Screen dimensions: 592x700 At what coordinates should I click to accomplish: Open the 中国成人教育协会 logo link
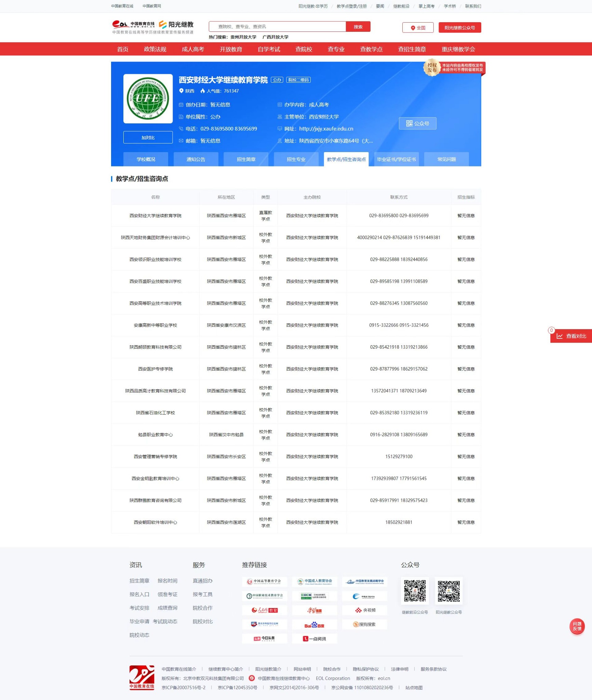(x=314, y=581)
